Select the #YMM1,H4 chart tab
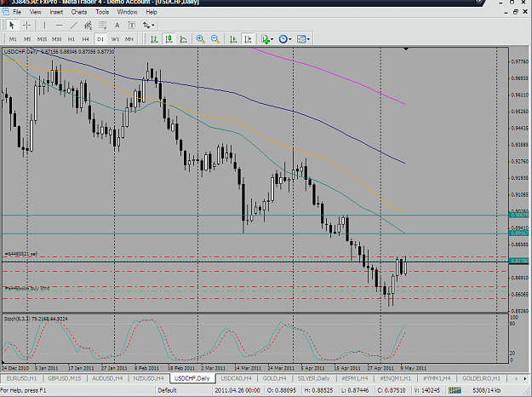 [x=437, y=378]
